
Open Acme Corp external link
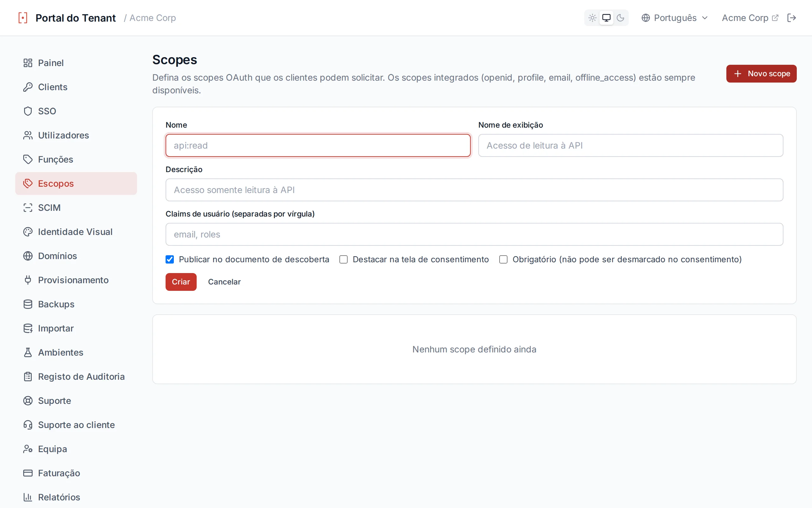pyautogui.click(x=750, y=18)
